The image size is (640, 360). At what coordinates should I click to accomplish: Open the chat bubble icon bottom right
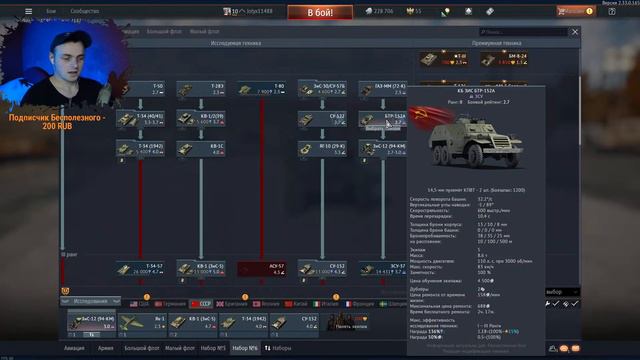click(564, 349)
